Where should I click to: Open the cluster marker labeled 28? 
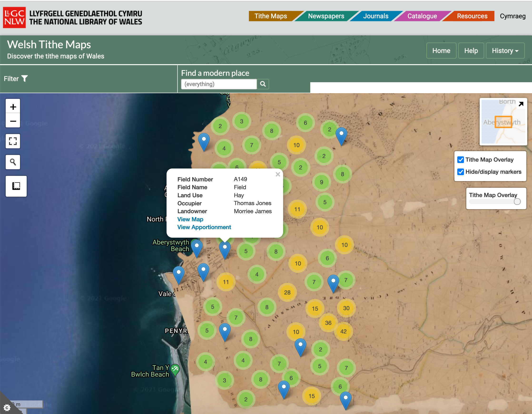(x=287, y=292)
